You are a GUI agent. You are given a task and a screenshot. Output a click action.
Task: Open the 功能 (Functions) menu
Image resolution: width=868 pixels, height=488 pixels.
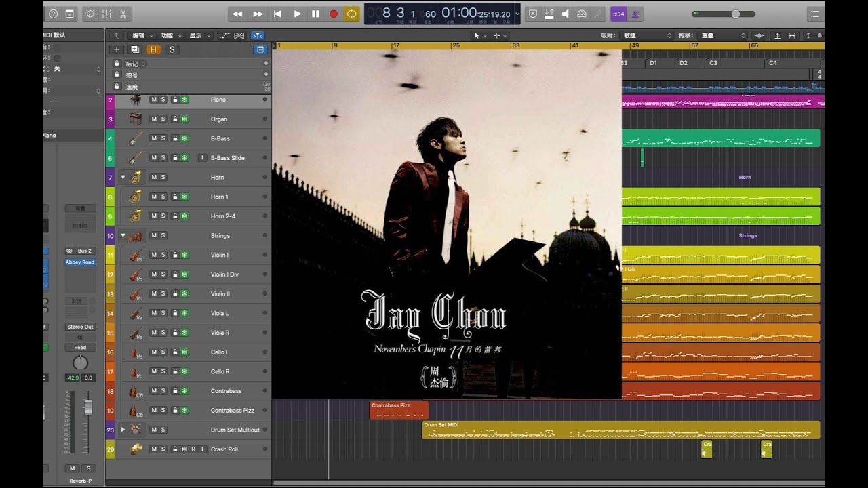[170, 35]
